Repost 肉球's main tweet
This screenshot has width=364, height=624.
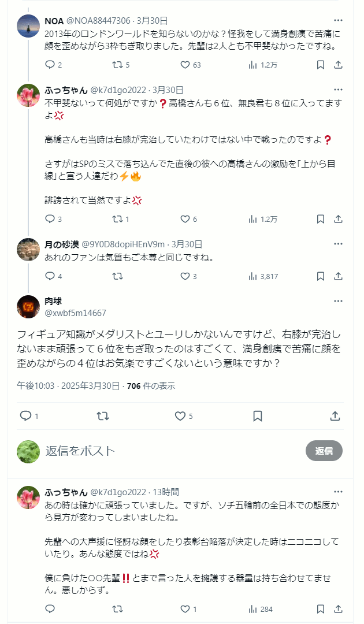click(103, 416)
